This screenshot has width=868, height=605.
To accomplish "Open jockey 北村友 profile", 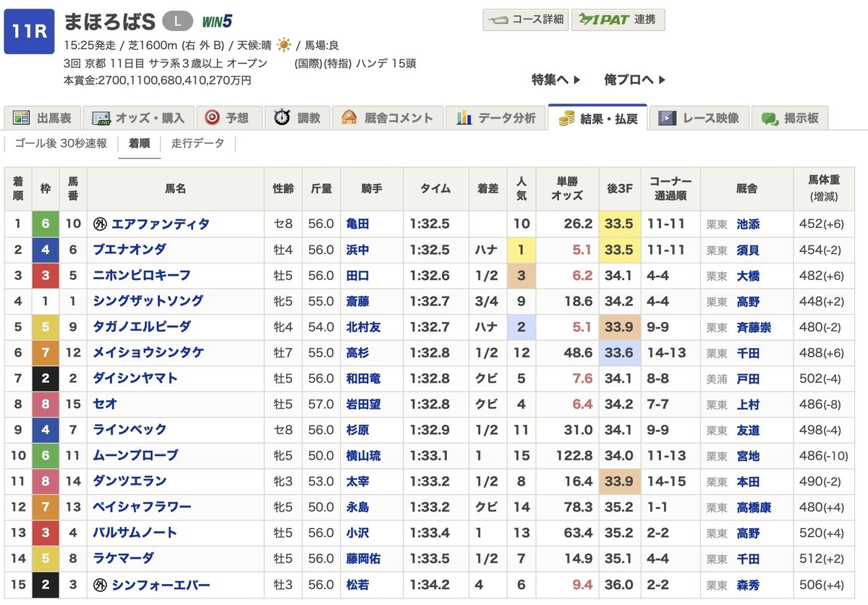I will click(363, 327).
